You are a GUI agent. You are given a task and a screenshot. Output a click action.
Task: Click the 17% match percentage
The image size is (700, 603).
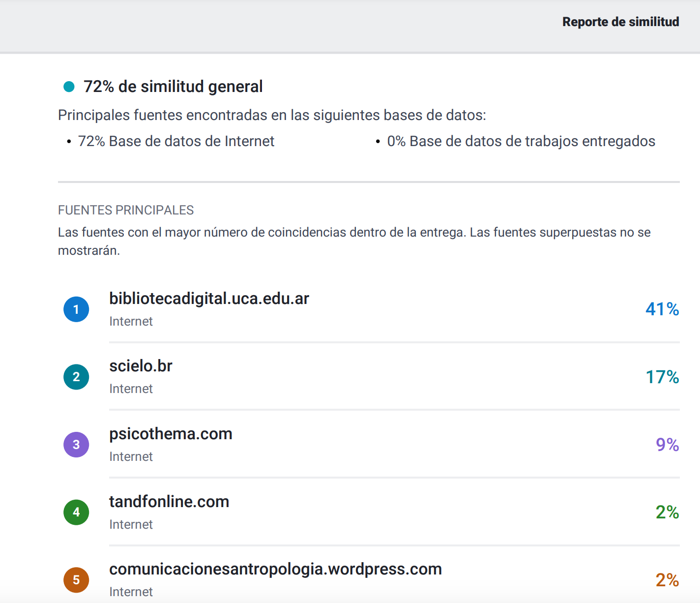pos(662,377)
